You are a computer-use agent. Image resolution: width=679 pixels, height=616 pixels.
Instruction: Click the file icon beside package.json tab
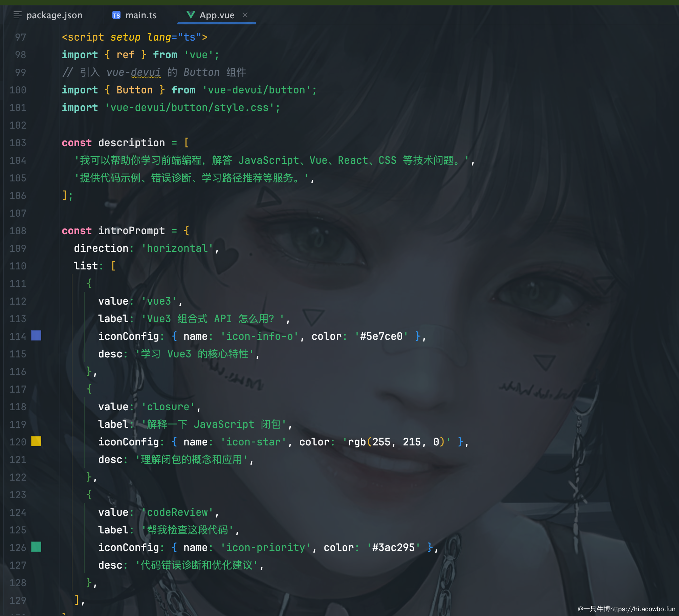pos(18,15)
